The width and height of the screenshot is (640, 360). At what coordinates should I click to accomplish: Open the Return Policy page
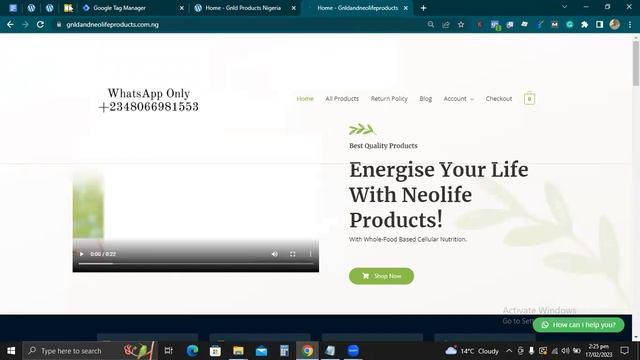[389, 99]
